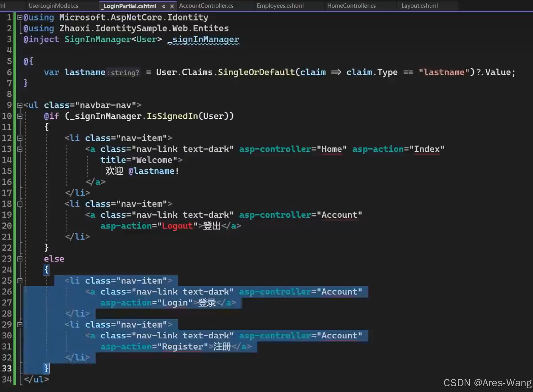Screen dimensions: 533x392
Task: Select the UserLoginModel.cs tab
Action: tap(53, 6)
